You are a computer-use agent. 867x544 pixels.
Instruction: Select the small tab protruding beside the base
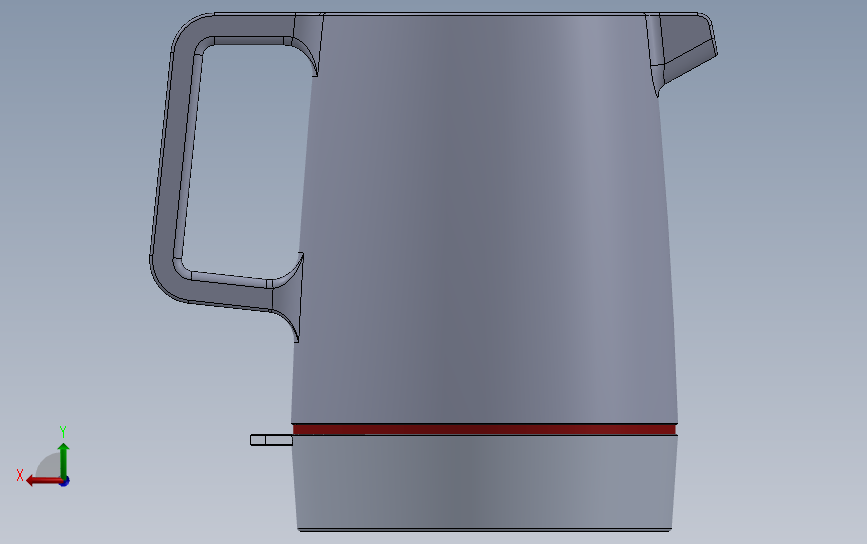(x=271, y=440)
